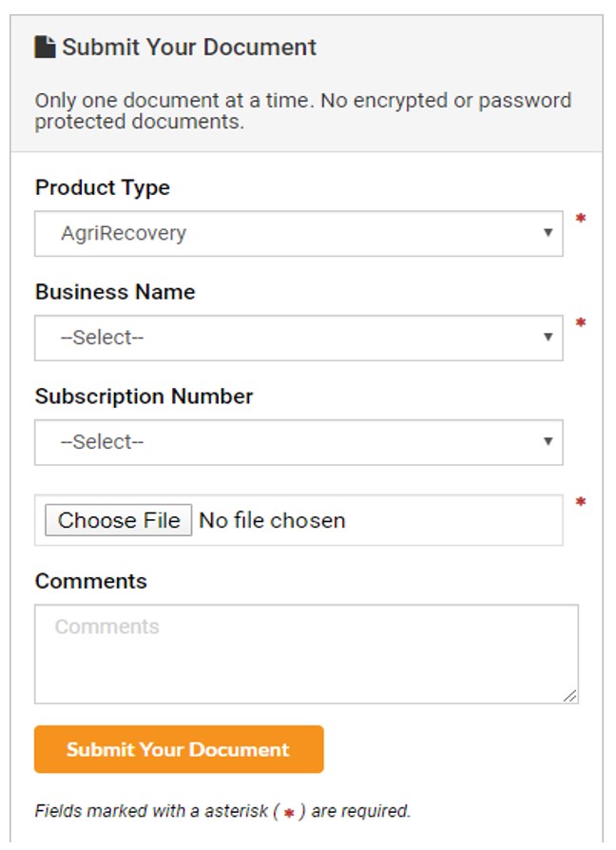The height and width of the screenshot is (850, 616).
Task: Open the Business Name select dropdown
Action: point(298,338)
